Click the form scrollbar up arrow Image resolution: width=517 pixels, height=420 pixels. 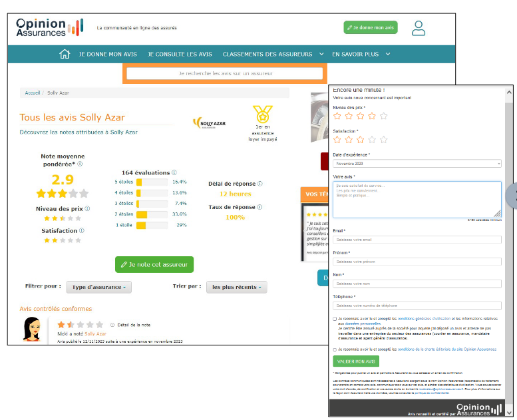(x=509, y=93)
